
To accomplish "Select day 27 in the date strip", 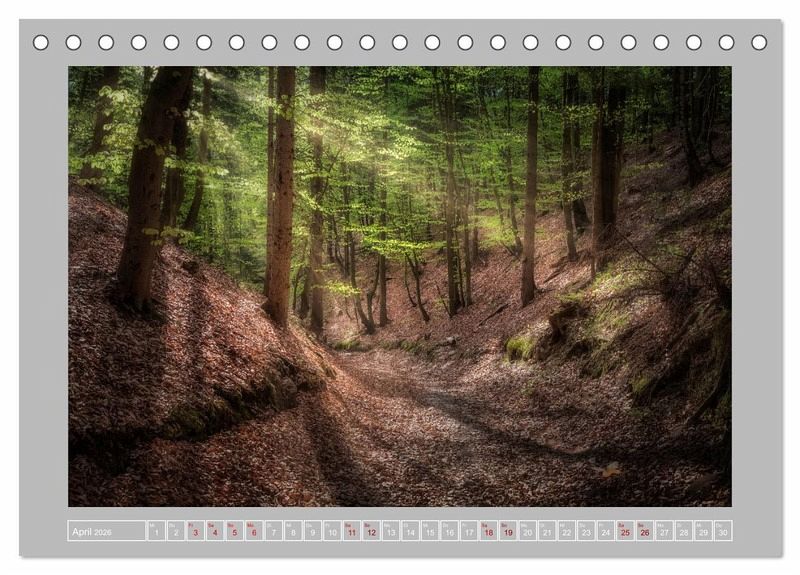I will [665, 531].
